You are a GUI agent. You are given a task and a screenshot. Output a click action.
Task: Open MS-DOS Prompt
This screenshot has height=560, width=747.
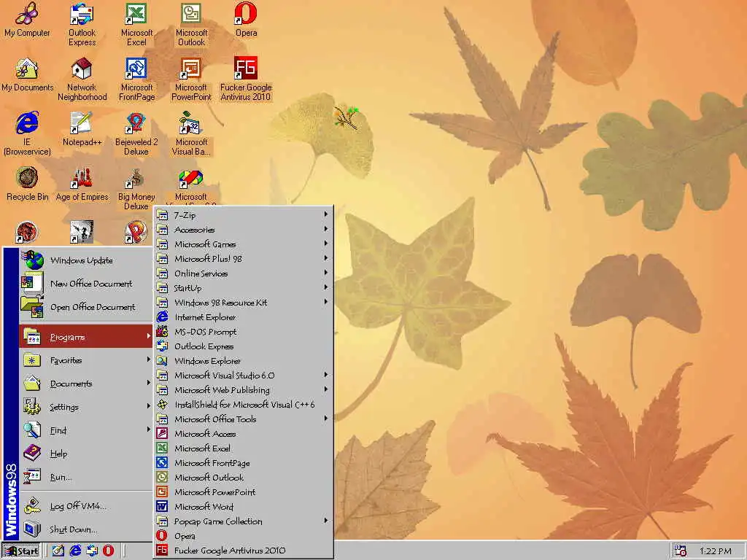click(x=243, y=332)
